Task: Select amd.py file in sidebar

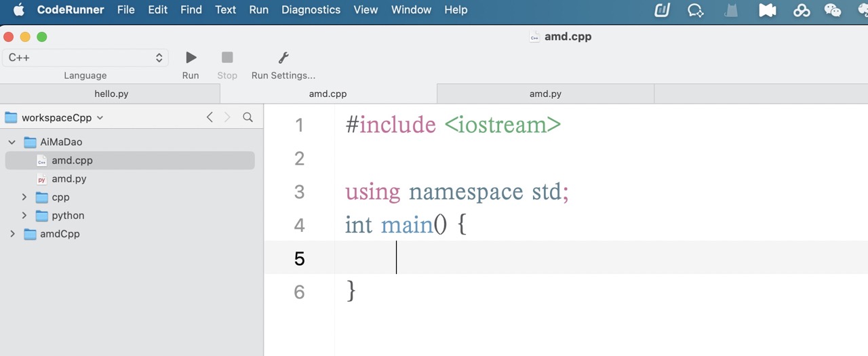Action: (68, 179)
